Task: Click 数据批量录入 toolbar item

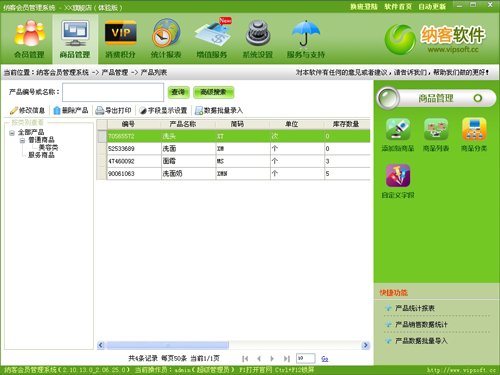Action: pos(219,110)
